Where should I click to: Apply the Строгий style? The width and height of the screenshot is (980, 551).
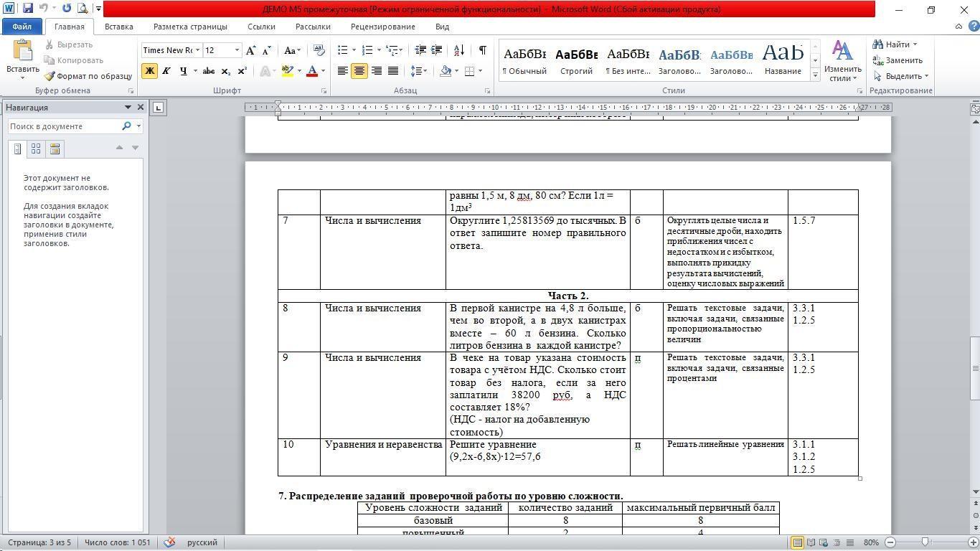(576, 60)
